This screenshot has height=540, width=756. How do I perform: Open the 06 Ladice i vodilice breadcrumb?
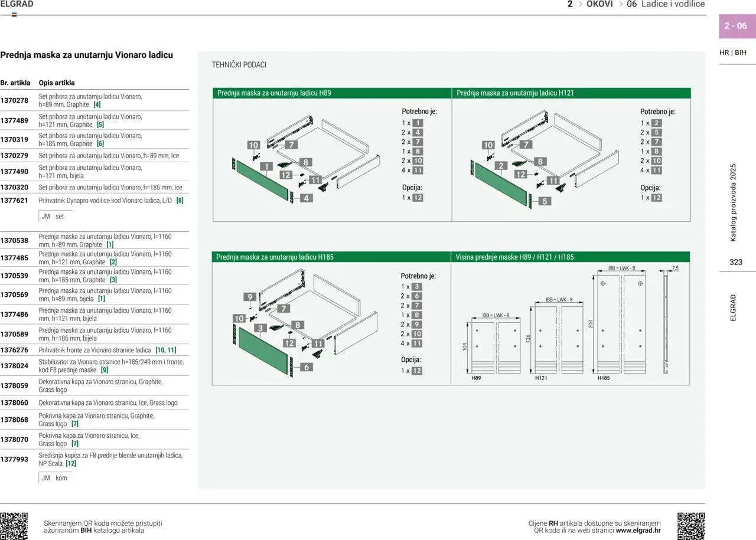(666, 4)
